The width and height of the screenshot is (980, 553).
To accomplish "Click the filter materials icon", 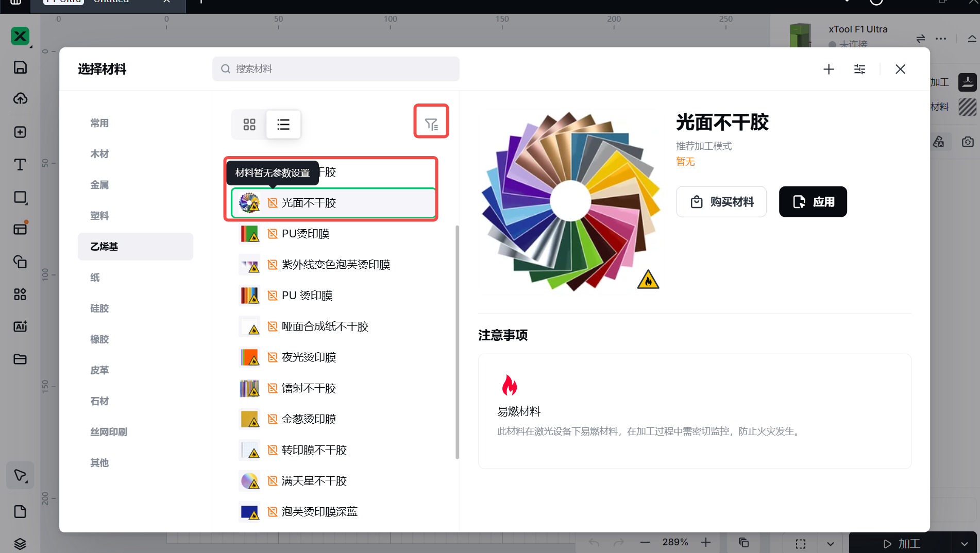I will [431, 124].
